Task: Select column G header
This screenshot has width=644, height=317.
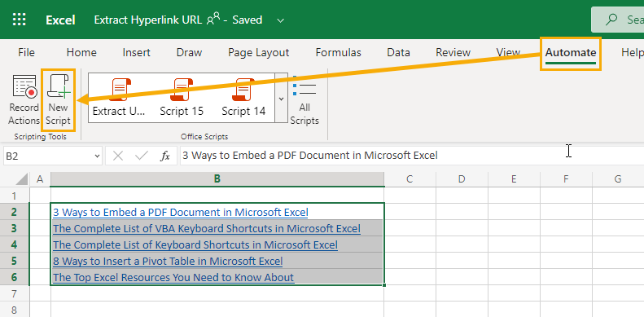Action: tap(618, 178)
